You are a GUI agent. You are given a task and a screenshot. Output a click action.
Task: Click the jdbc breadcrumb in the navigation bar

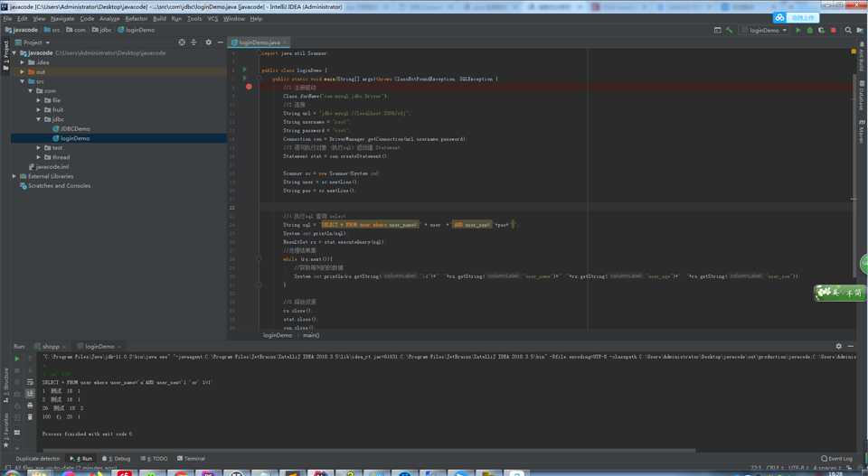(x=102, y=30)
